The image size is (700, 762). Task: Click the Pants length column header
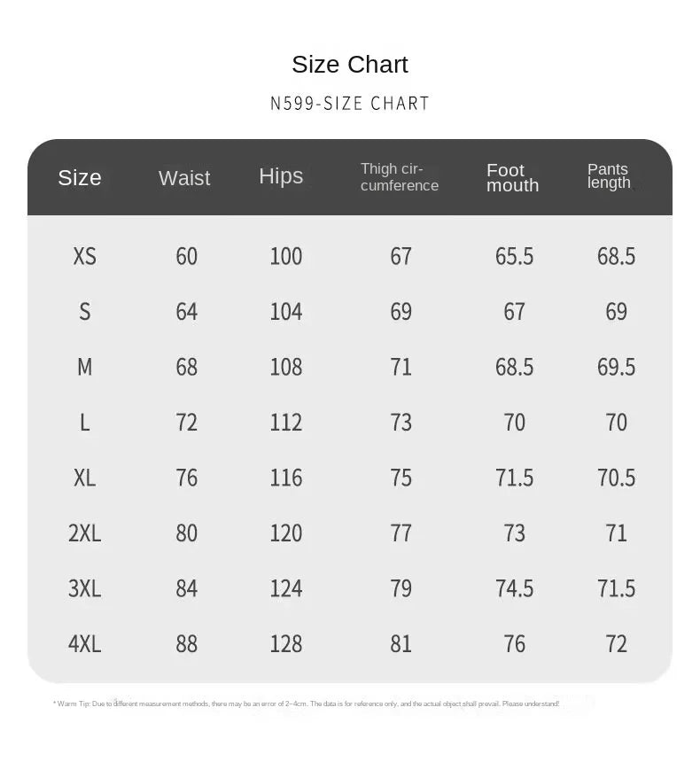(609, 176)
